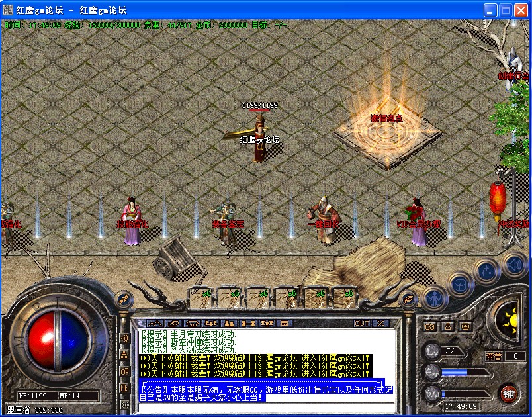Click the two-people icon in chat toolbar
The height and width of the screenshot is (417, 532).
click(230, 324)
